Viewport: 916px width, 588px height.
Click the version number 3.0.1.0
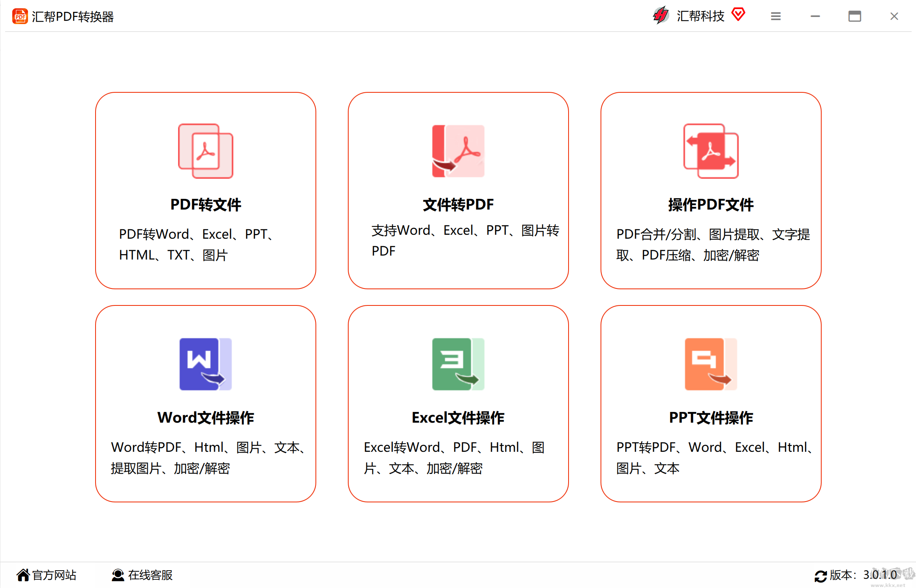[880, 575]
